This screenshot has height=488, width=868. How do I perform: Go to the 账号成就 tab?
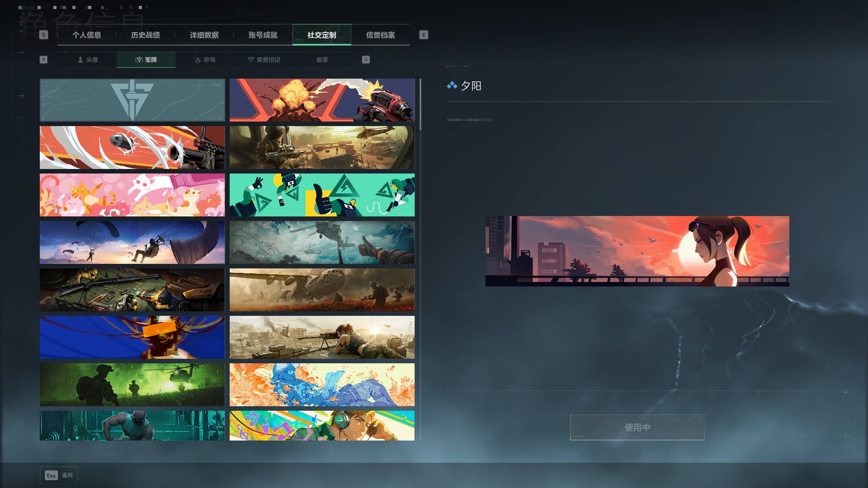click(x=263, y=35)
